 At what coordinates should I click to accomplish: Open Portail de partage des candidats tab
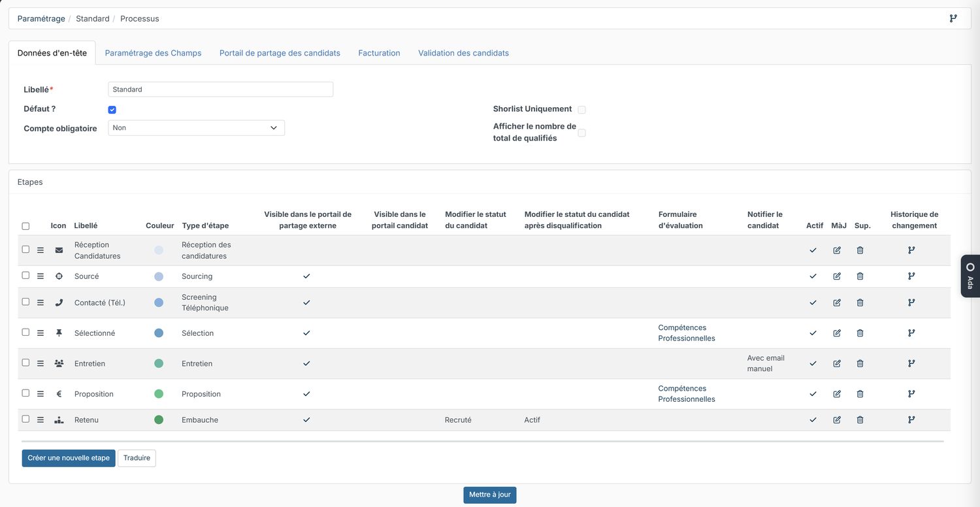point(280,53)
